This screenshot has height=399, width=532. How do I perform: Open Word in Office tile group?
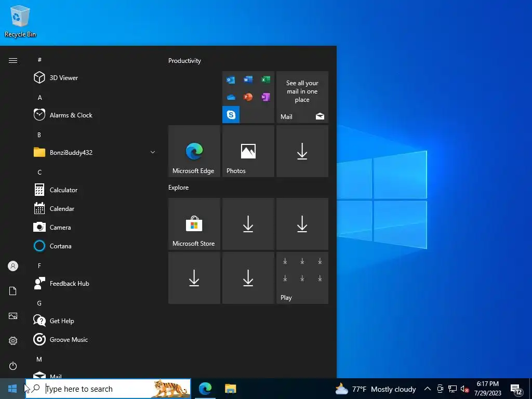pos(248,79)
